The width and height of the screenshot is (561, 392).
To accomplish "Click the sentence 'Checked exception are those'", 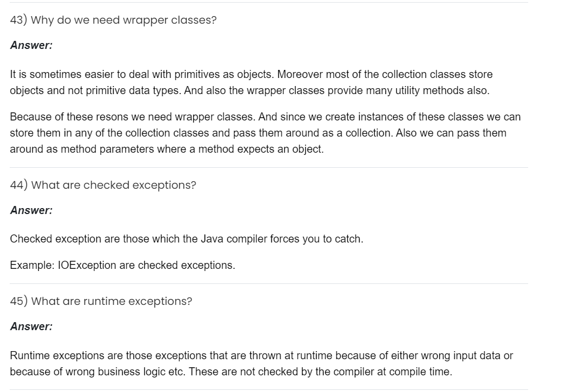I will [186, 239].
